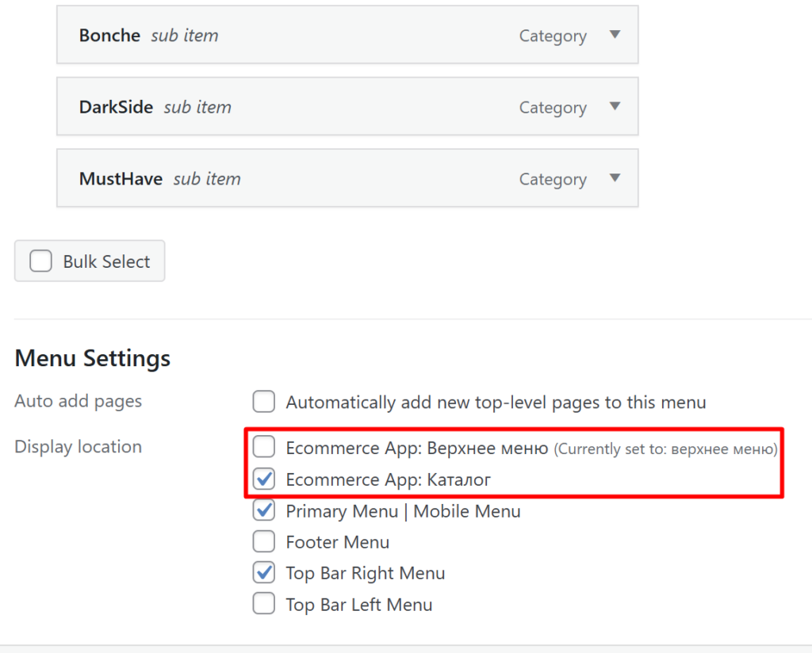This screenshot has height=653, width=812.
Task: Expand the Bonche menu item arrow
Action: pyautogui.click(x=615, y=35)
